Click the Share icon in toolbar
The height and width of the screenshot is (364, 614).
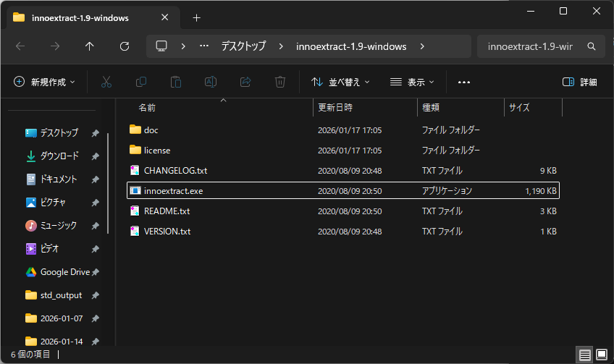[x=245, y=82]
